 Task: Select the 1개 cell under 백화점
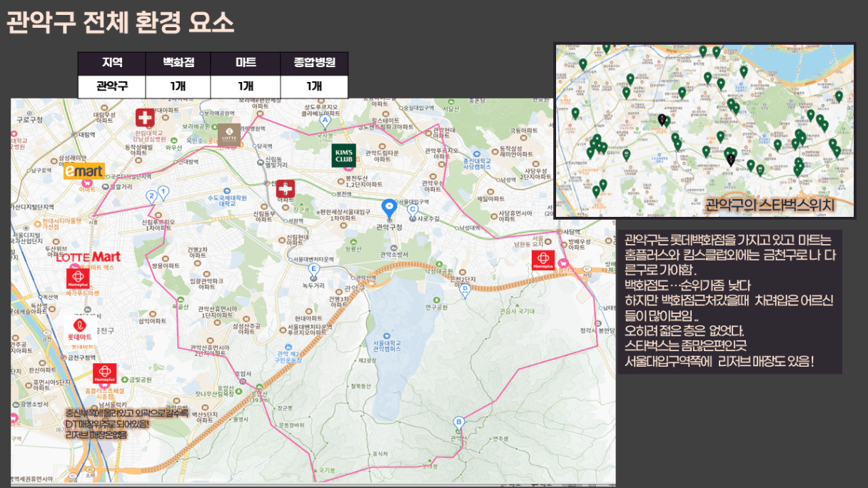pyautogui.click(x=178, y=86)
